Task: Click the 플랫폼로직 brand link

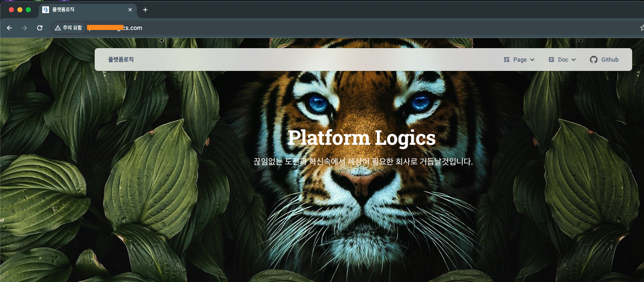Action: click(x=121, y=60)
